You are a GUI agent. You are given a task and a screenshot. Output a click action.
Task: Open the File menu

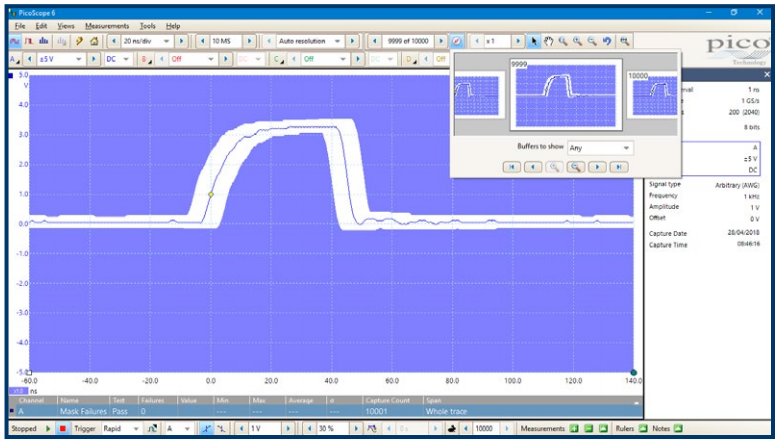pyautogui.click(x=20, y=26)
